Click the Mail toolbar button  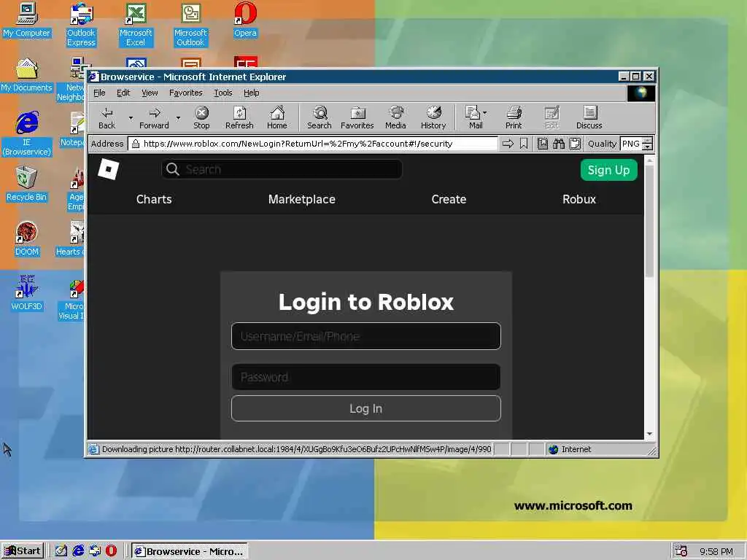[476, 117]
